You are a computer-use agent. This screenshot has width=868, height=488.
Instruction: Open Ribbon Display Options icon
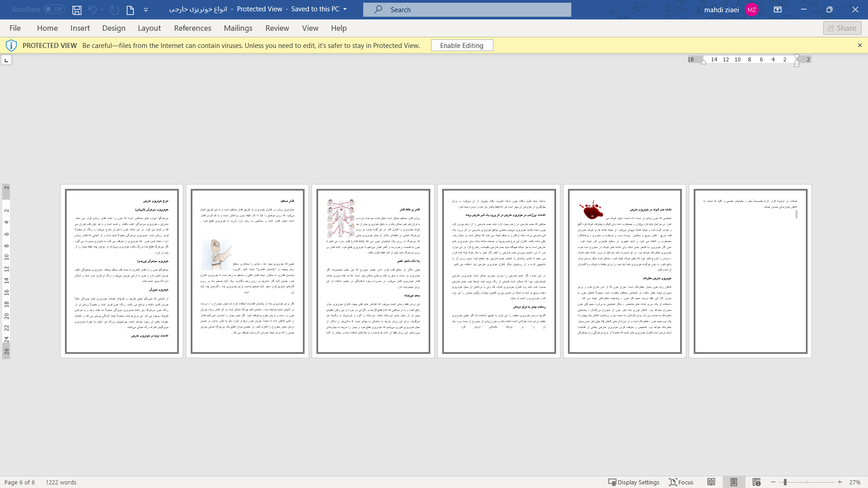click(x=778, y=9)
